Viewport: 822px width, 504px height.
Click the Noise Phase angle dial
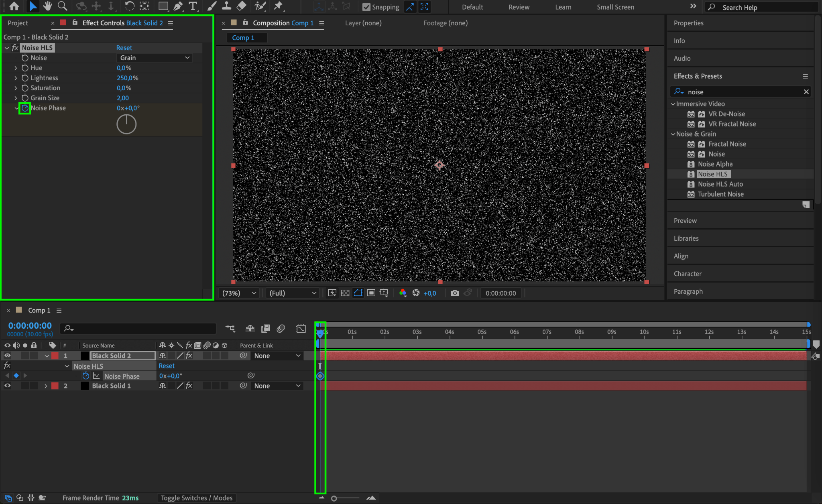click(x=126, y=124)
